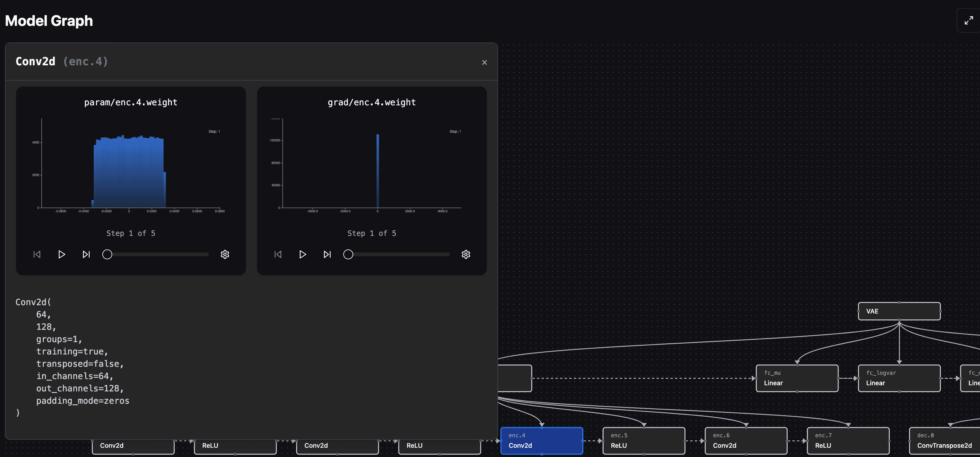Skip to first step on param histogram
The height and width of the screenshot is (457, 980).
tap(37, 254)
